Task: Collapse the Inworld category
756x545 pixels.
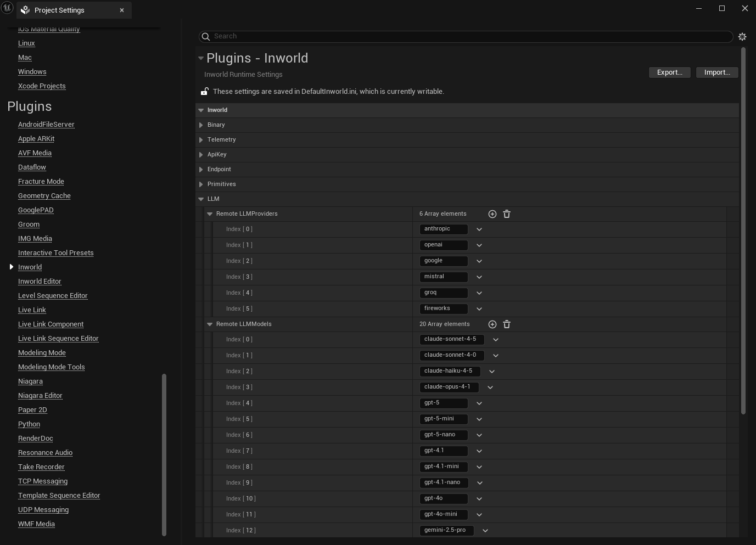Action: click(201, 110)
